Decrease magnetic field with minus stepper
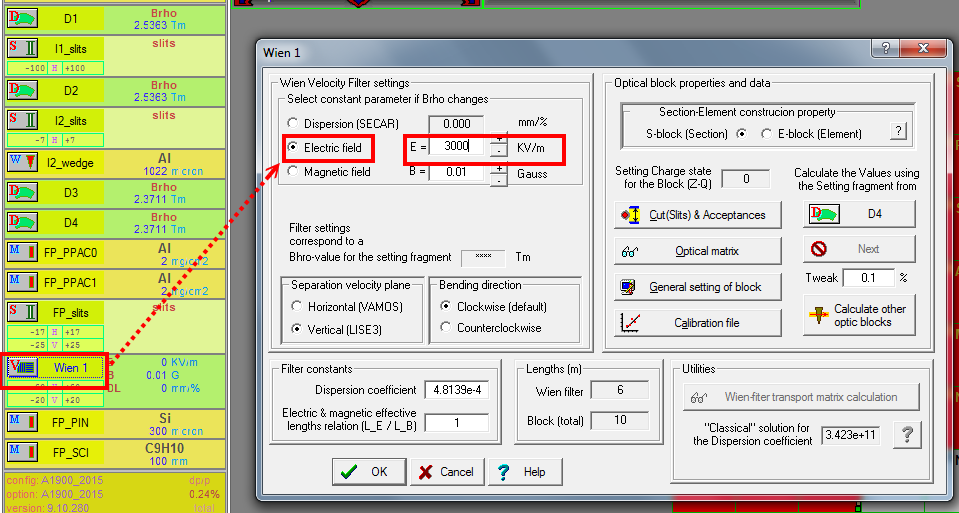Screen dimensions: 959x513 pyautogui.click(x=499, y=179)
